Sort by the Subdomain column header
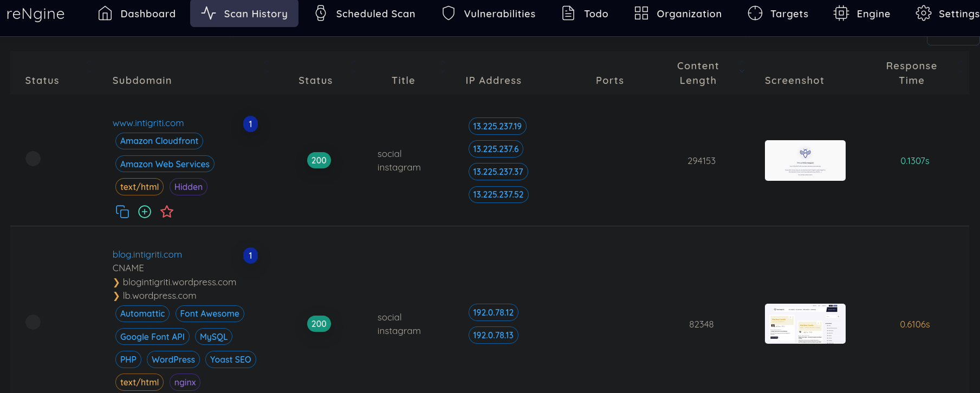The height and width of the screenshot is (393, 980). coord(142,81)
